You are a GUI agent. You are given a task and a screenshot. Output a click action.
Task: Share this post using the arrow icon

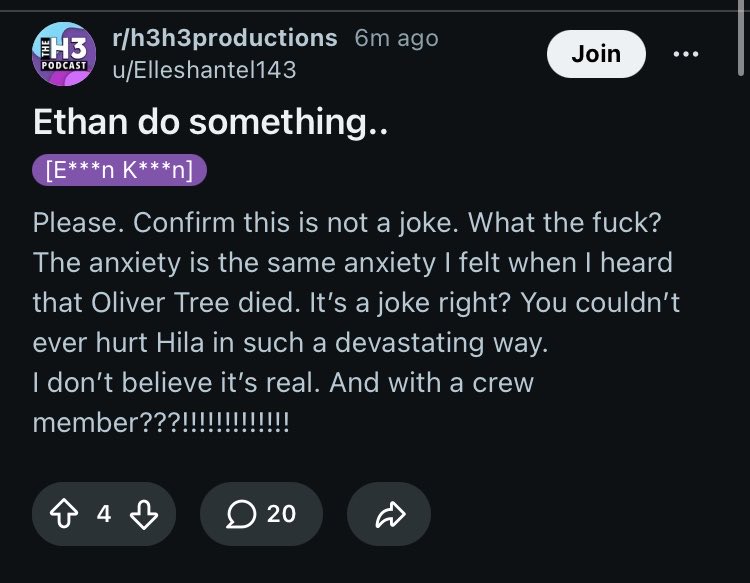pyautogui.click(x=390, y=514)
